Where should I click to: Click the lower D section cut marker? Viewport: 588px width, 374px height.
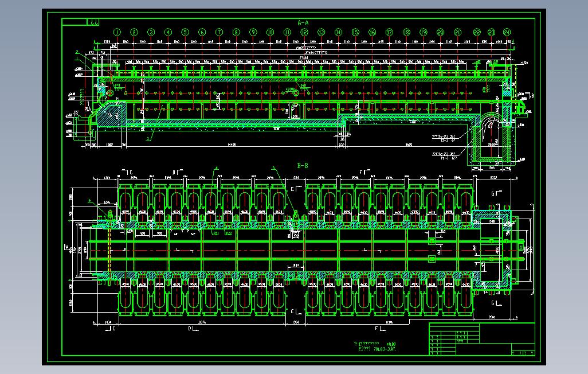193,329
